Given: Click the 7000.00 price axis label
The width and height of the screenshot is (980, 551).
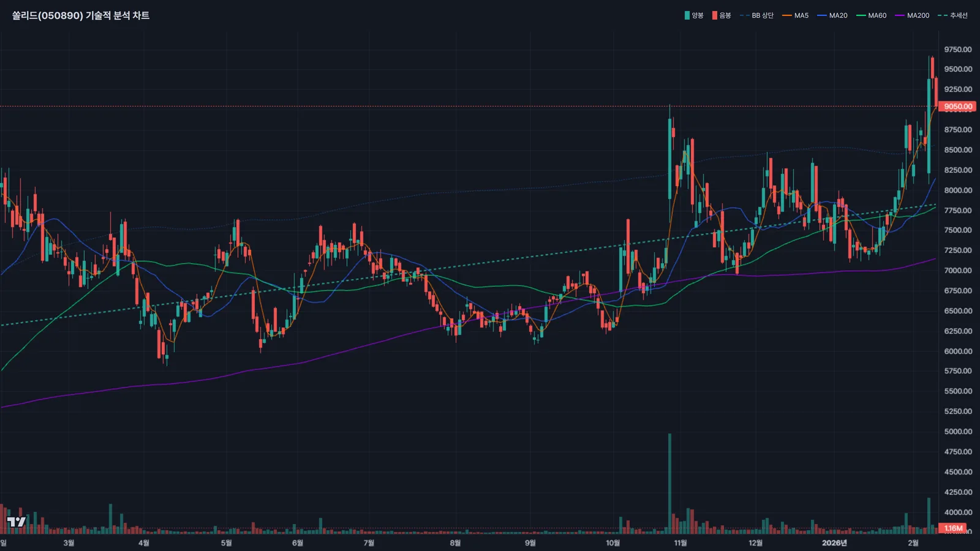Looking at the screenshot, I should (x=958, y=271).
